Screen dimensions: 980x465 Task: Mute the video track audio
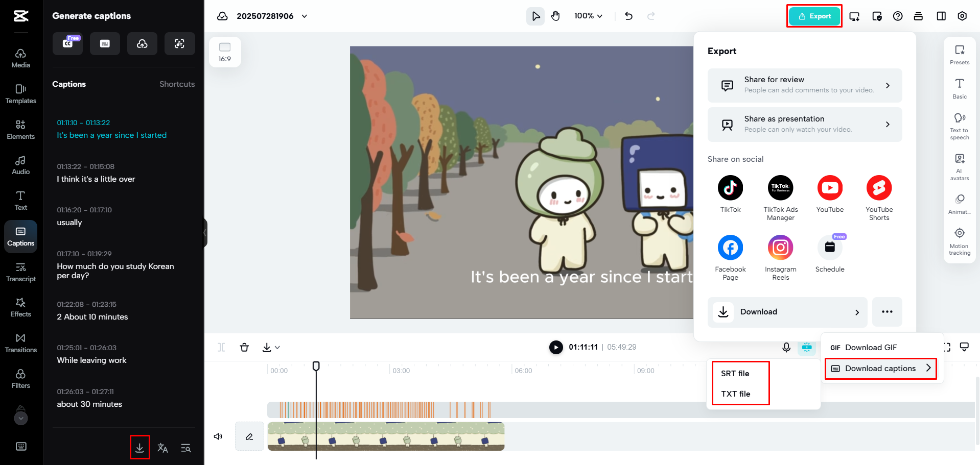(218, 436)
